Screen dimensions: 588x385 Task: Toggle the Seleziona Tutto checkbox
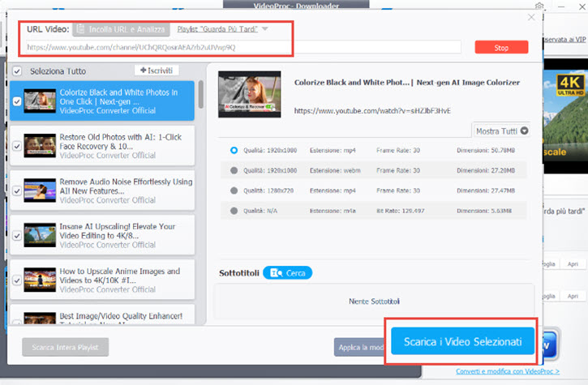tap(17, 71)
